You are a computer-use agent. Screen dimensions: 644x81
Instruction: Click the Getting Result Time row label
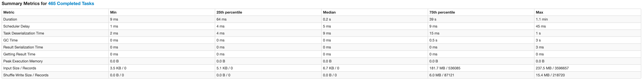tap(19, 54)
